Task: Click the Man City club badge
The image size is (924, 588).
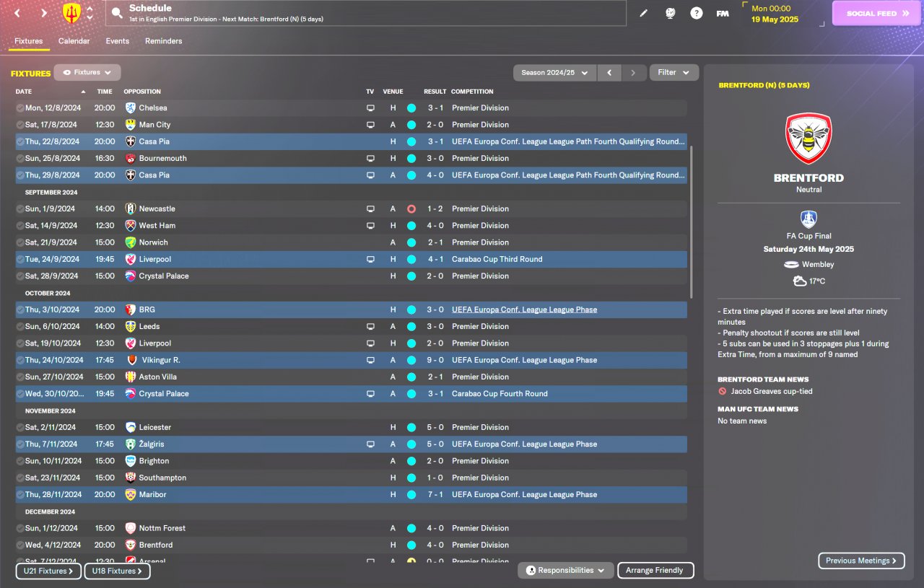Action: 131,125
